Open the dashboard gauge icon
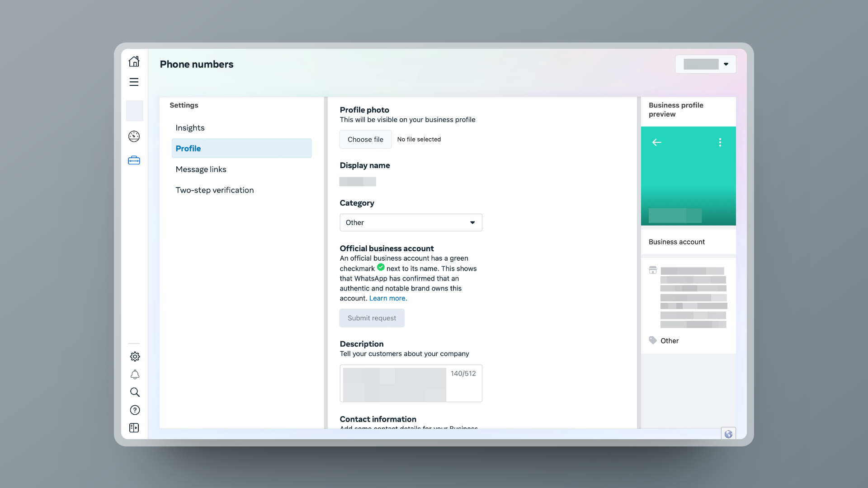Image resolution: width=868 pixels, height=488 pixels. tap(134, 136)
